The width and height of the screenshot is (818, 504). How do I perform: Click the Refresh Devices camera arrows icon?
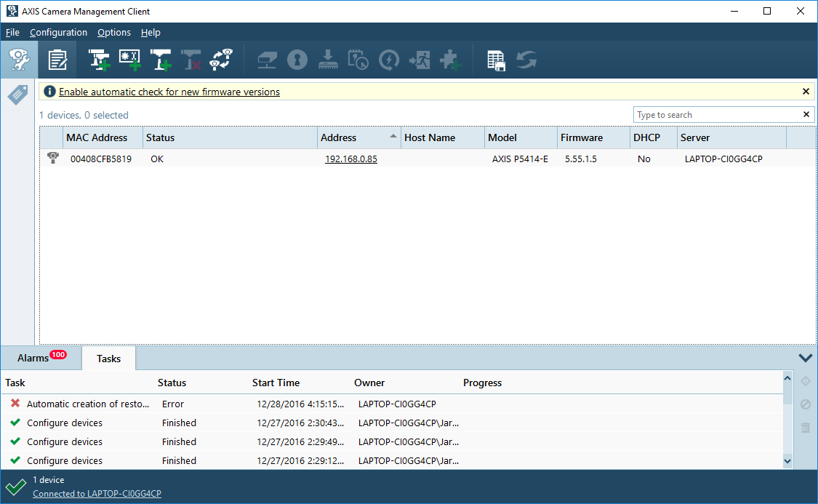click(x=221, y=60)
